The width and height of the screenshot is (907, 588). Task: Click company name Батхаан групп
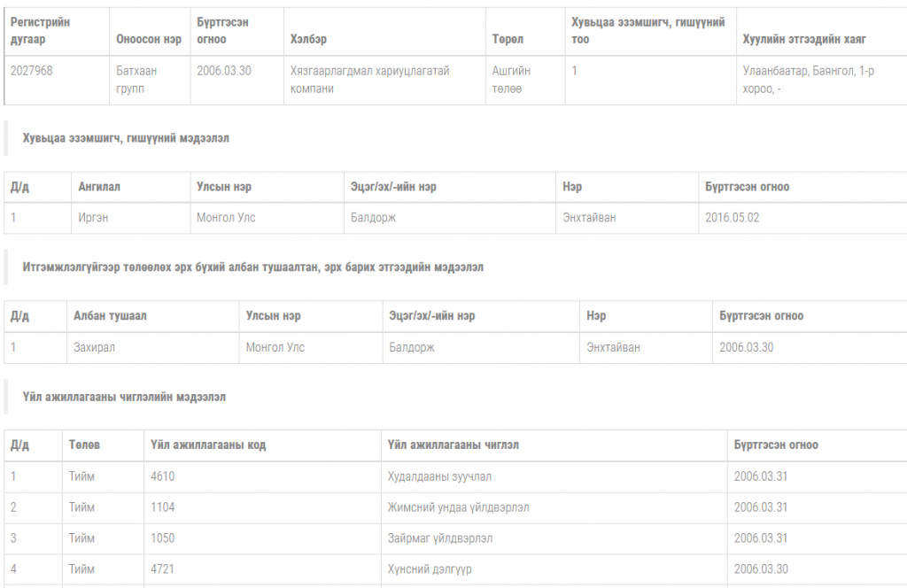pyautogui.click(x=136, y=80)
